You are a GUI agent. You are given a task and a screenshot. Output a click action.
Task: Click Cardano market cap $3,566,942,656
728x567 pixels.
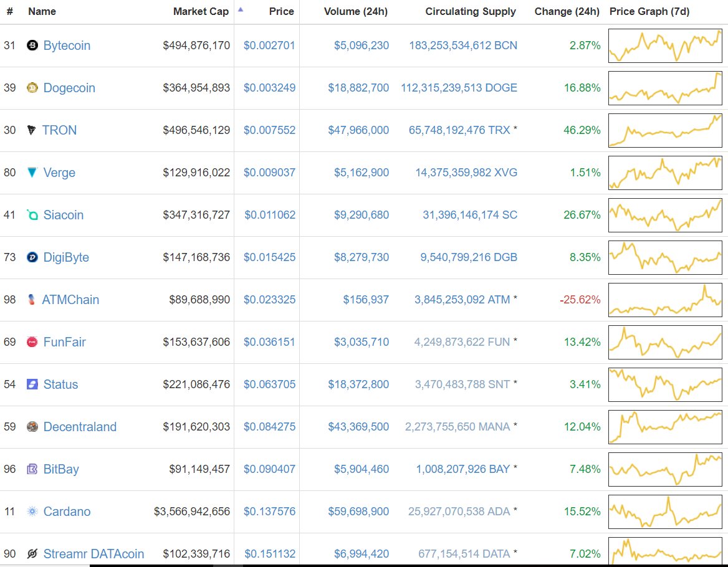click(192, 512)
